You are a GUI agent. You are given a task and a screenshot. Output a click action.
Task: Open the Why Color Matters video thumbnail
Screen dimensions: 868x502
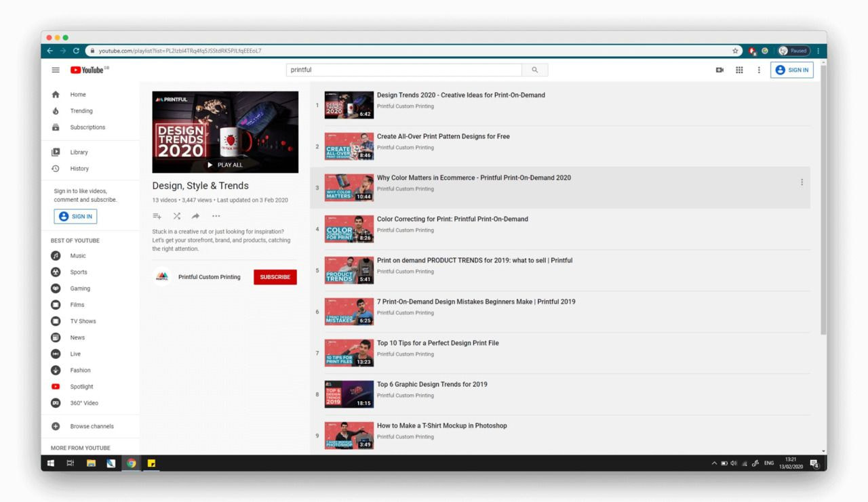point(349,188)
